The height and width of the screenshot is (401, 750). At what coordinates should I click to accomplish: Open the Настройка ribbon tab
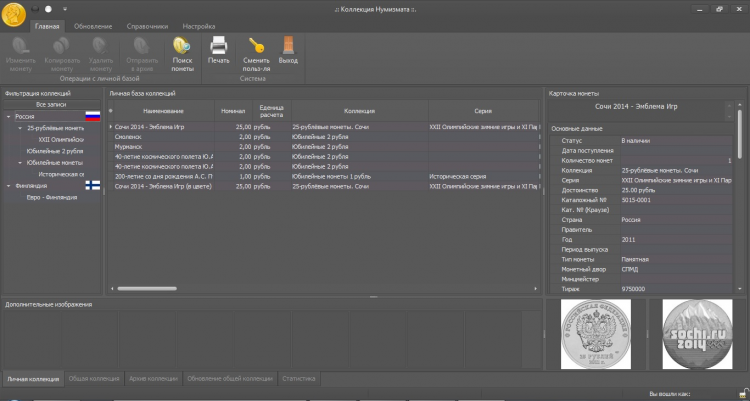coord(198,26)
